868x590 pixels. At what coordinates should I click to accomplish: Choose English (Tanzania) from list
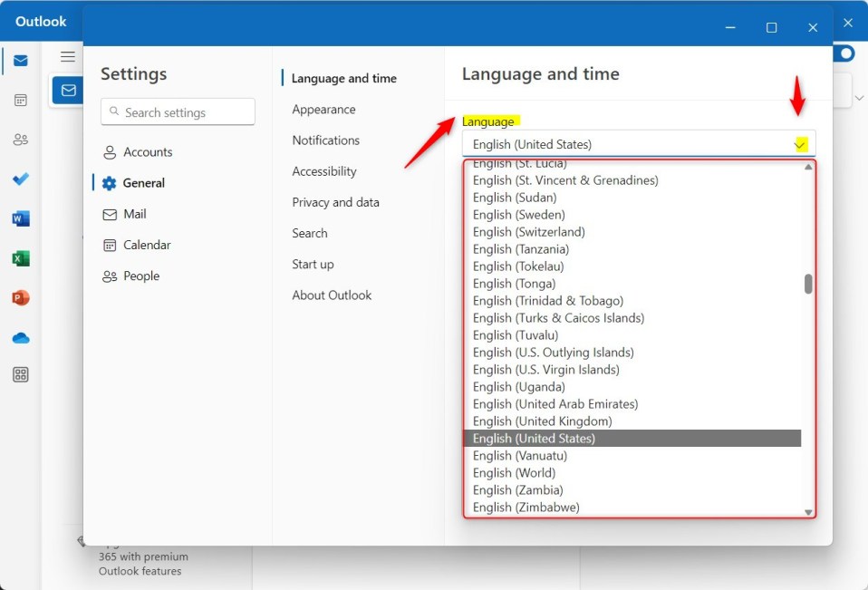[x=632, y=249]
